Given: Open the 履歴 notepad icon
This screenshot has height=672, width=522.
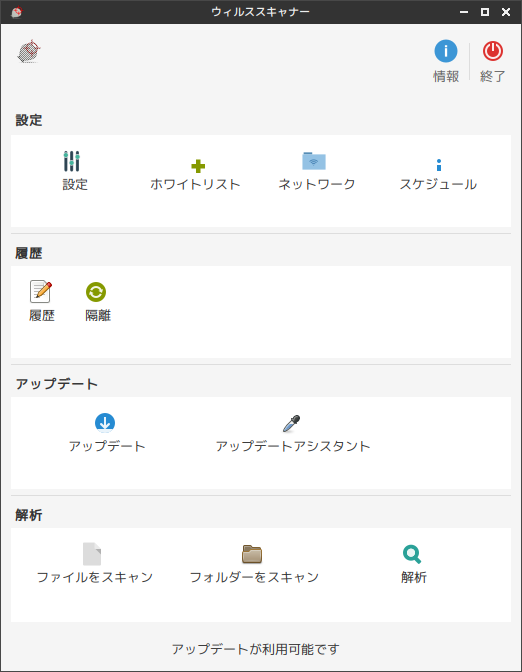Looking at the screenshot, I should coord(41,291).
